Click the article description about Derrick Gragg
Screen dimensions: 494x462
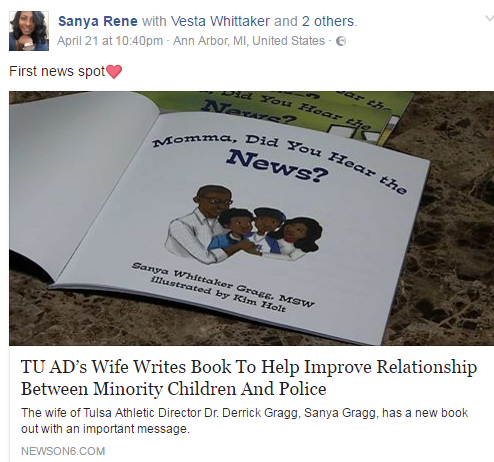244,421
